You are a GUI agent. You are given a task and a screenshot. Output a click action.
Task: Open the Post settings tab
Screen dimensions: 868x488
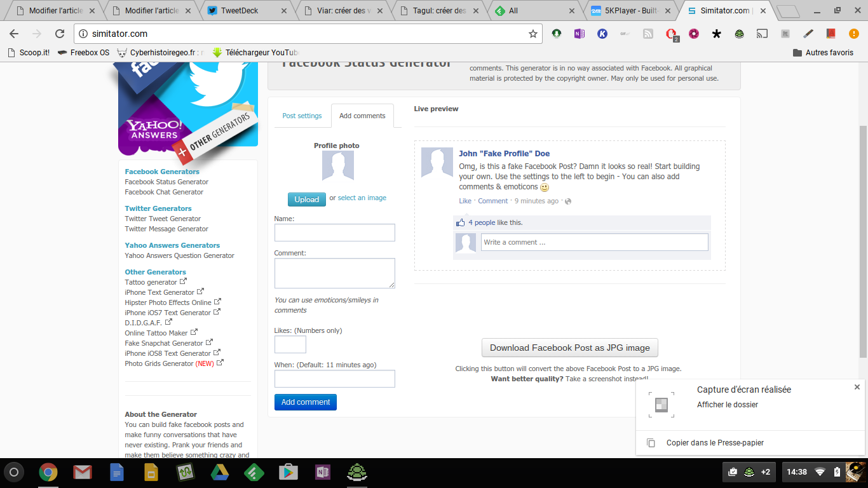(x=302, y=116)
